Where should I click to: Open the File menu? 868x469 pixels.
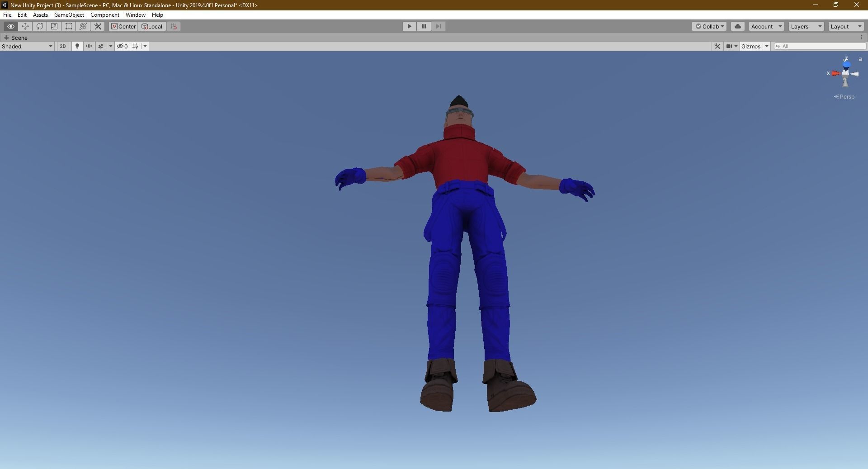pyautogui.click(x=7, y=15)
